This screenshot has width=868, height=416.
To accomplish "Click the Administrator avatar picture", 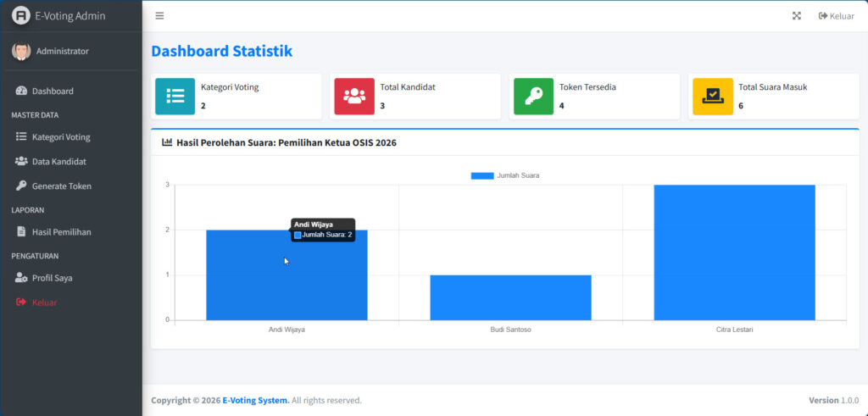I will (21, 51).
